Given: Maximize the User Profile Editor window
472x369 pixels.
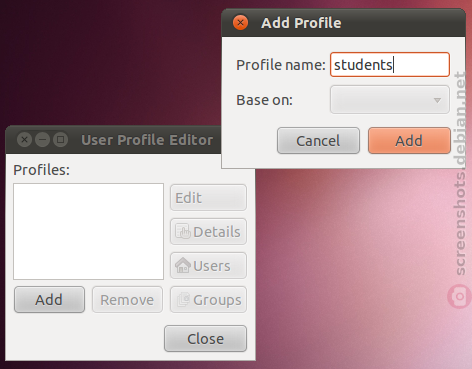Looking at the screenshot, I should [x=60, y=139].
